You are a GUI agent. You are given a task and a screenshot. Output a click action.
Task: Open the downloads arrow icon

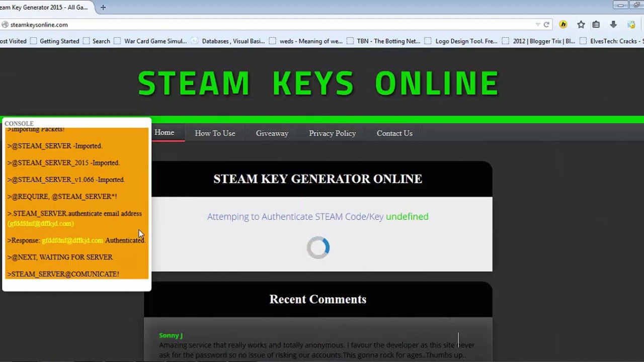click(x=613, y=25)
